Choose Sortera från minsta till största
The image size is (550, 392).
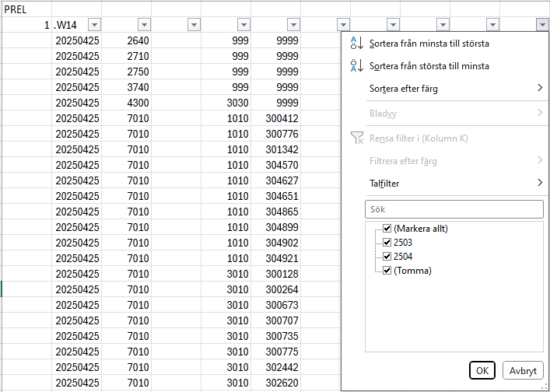429,44
